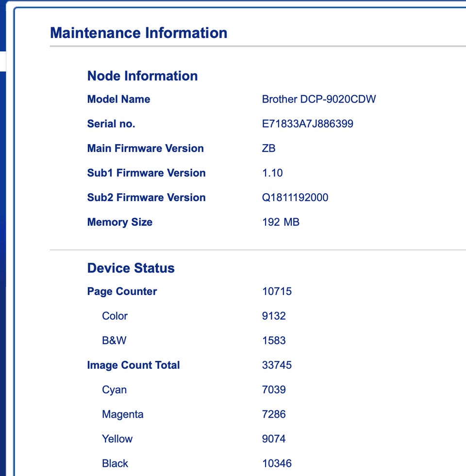This screenshot has height=476, width=466.
Task: Select the "Color" page count label
Action: click(115, 316)
